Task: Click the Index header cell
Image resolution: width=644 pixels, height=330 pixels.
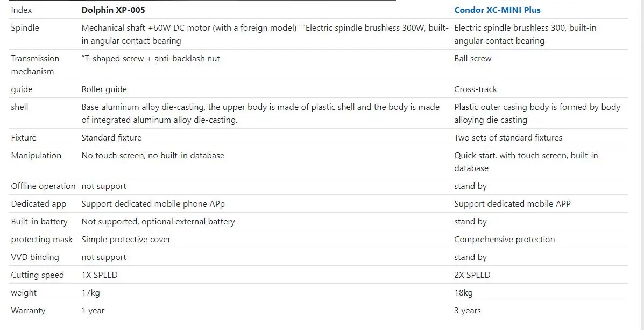Action: coord(22,10)
